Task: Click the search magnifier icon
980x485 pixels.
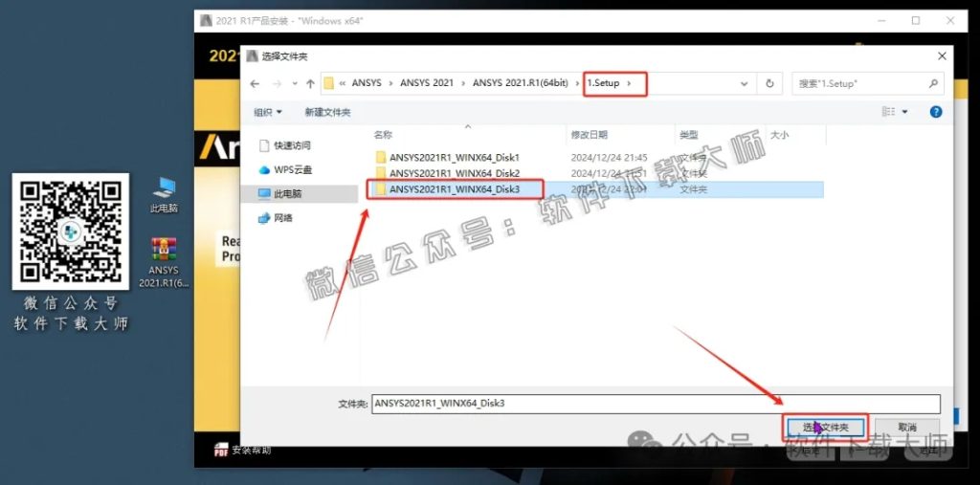Action: pyautogui.click(x=933, y=83)
